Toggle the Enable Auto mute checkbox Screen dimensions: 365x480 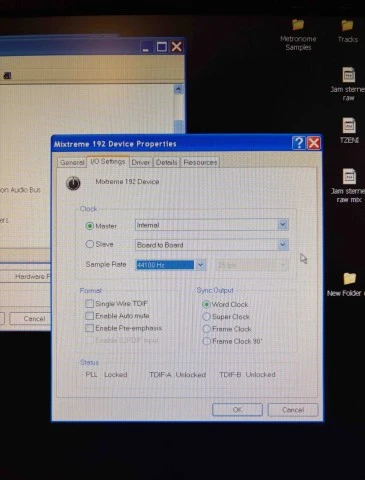point(89,316)
